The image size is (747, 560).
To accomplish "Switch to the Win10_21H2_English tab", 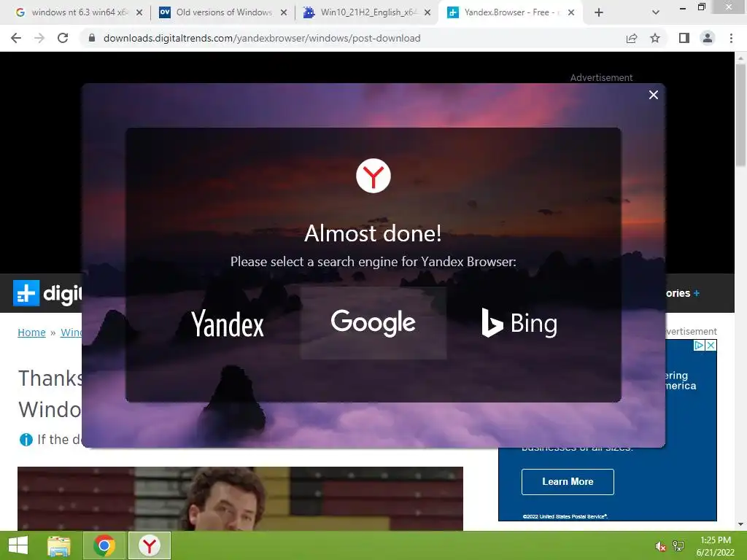I will click(x=368, y=12).
